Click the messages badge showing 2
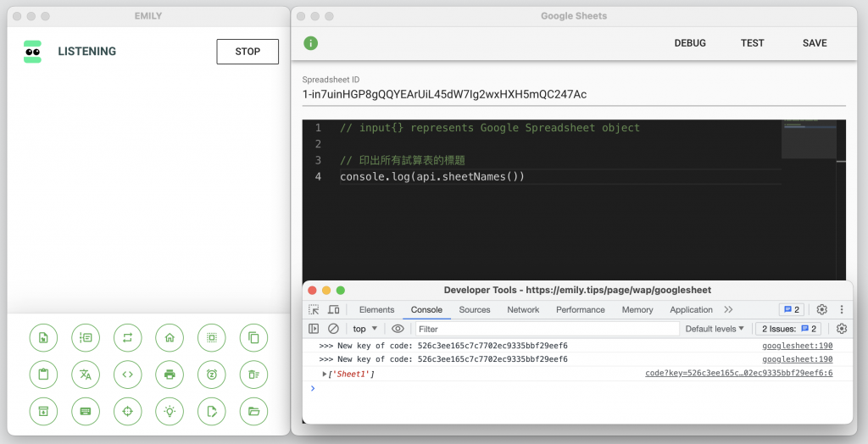The width and height of the screenshot is (868, 444). [x=792, y=309]
